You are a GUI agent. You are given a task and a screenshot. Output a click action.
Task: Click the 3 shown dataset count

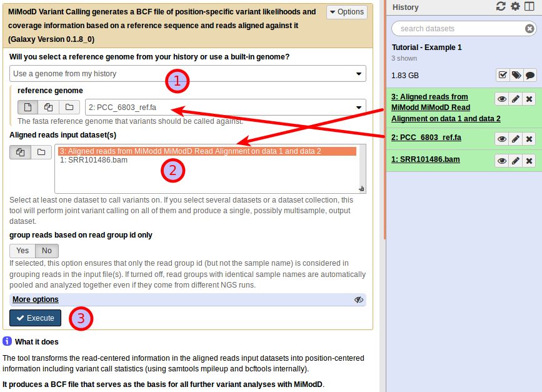coord(404,58)
